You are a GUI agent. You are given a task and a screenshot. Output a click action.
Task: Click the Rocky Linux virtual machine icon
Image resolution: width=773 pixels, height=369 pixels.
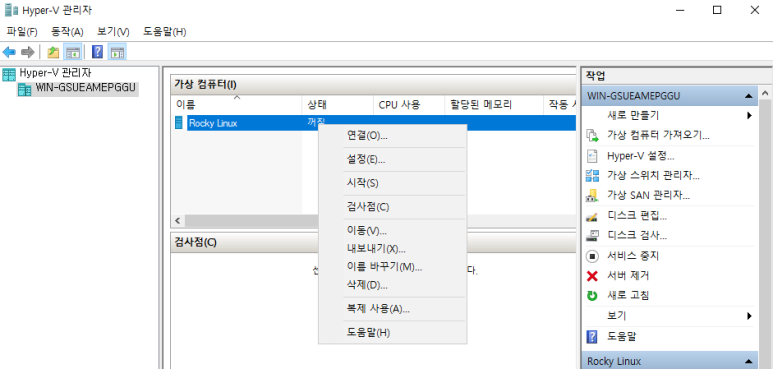(x=179, y=123)
